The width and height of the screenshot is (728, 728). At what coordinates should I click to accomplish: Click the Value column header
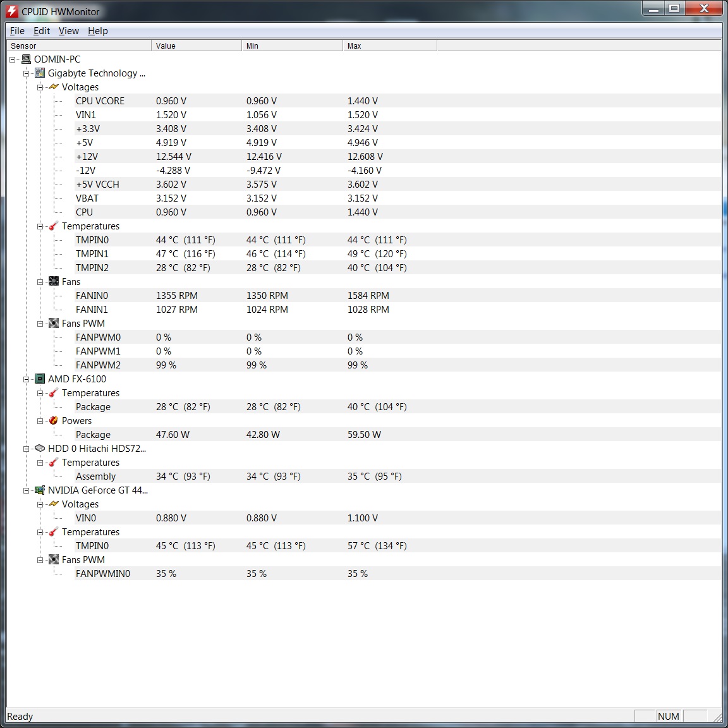(x=196, y=46)
